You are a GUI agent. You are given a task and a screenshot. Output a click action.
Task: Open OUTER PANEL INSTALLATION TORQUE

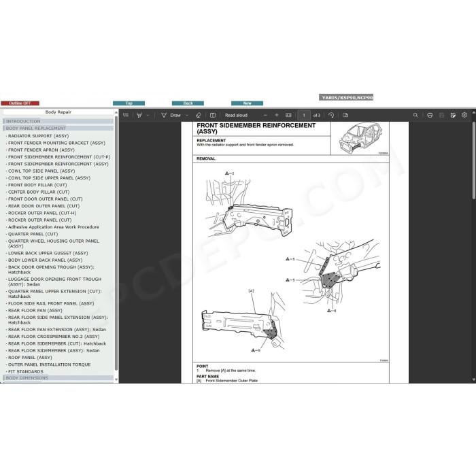tap(49, 364)
